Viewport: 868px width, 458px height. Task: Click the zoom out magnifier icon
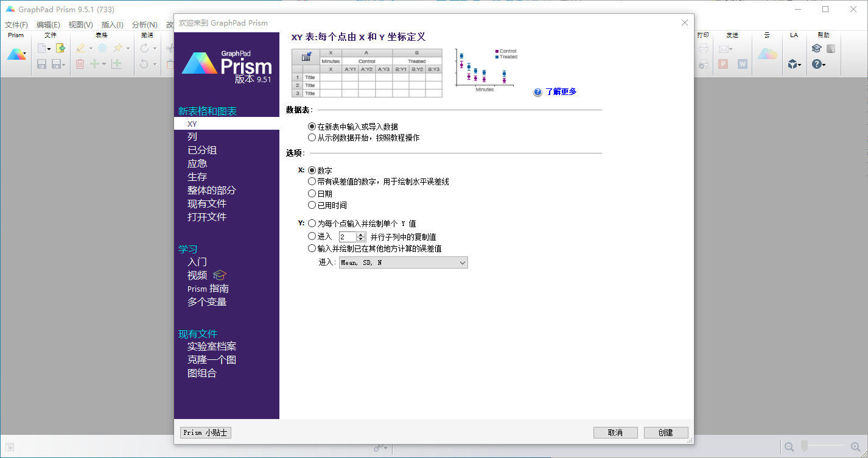pyautogui.click(x=789, y=446)
